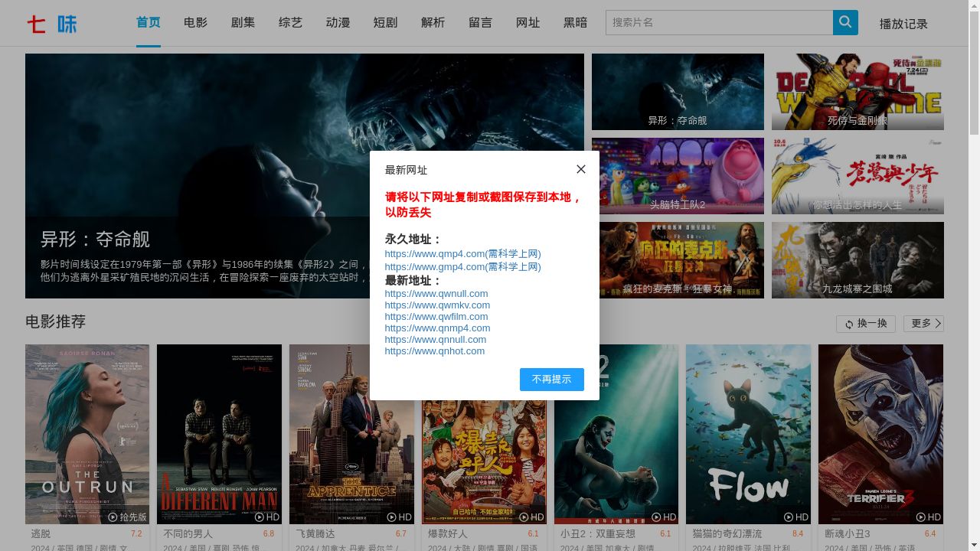Open the 留言 page
Viewport: 980px width, 551px height.
point(481,23)
